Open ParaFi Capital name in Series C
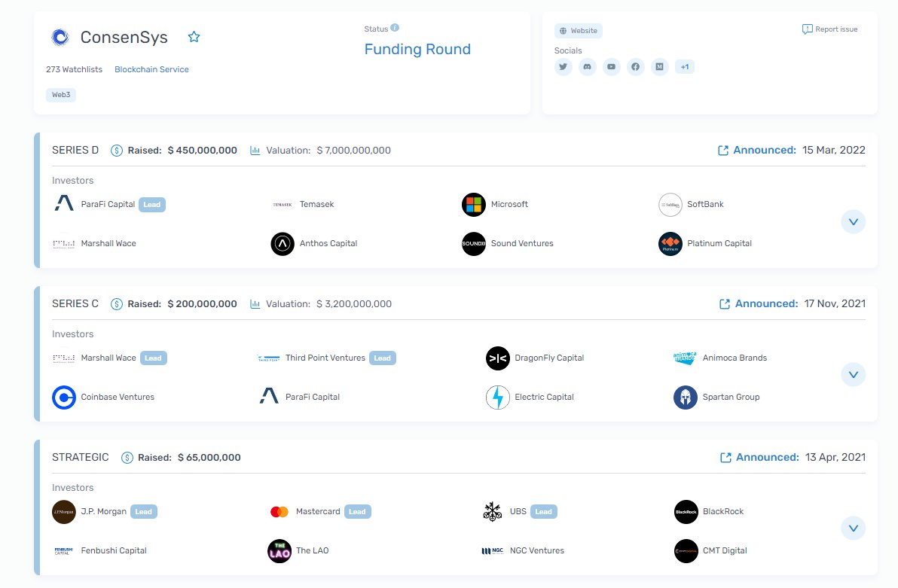 (313, 397)
